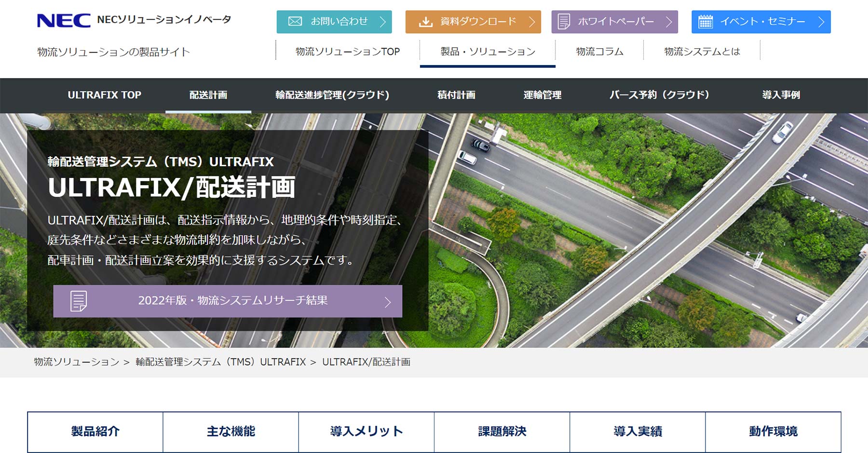Select 製品・ソリューション menu
This screenshot has height=453, width=868.
488,52
